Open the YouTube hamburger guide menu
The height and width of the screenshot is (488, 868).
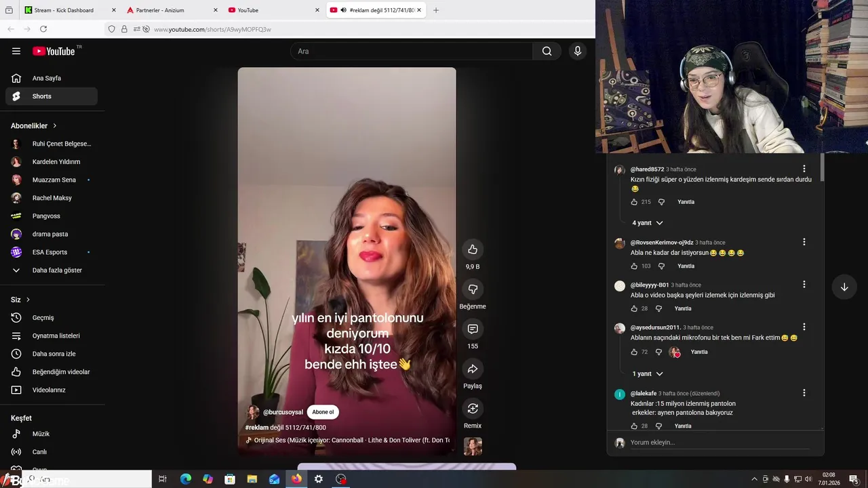coord(16,51)
